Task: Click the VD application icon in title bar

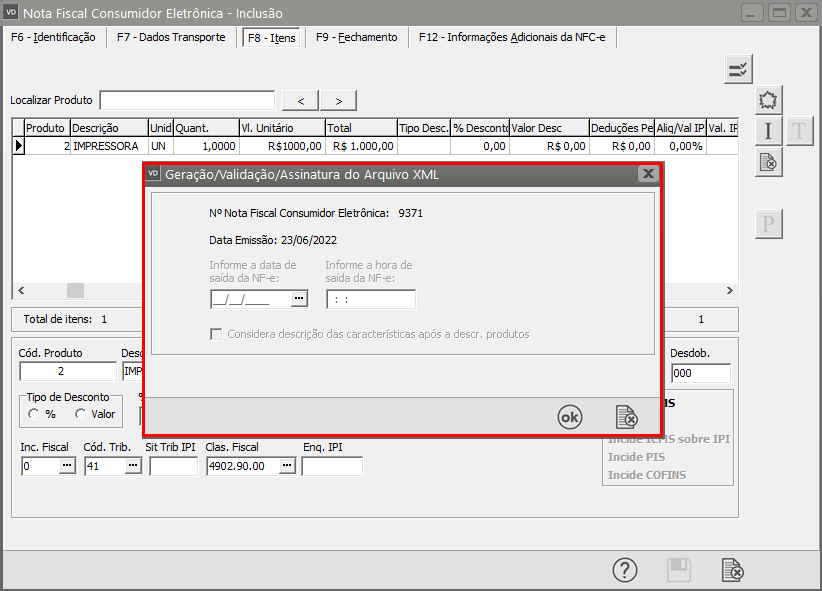Action: (x=11, y=12)
